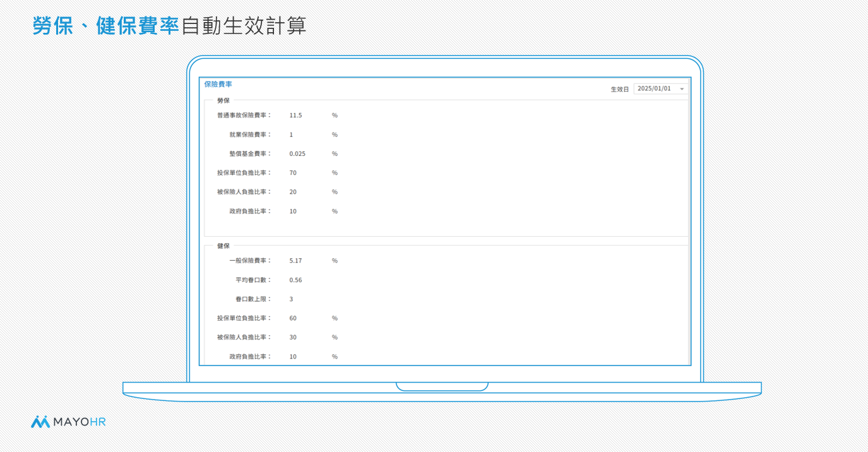Viewport: 868px width, 452px height.
Task: Click the 墊償基金費率 label
Action: tap(250, 153)
